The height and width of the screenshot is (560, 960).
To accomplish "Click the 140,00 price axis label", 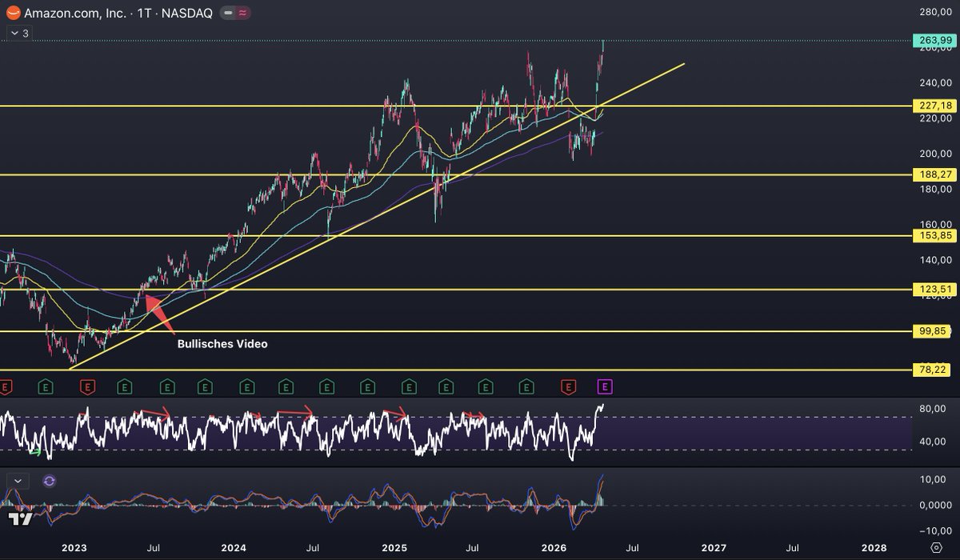I will tap(935, 260).
